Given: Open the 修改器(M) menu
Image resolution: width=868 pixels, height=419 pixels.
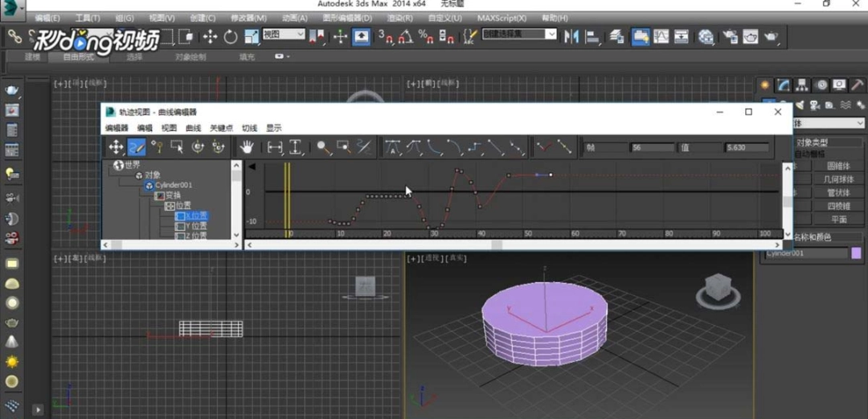Looking at the screenshot, I should (x=248, y=18).
